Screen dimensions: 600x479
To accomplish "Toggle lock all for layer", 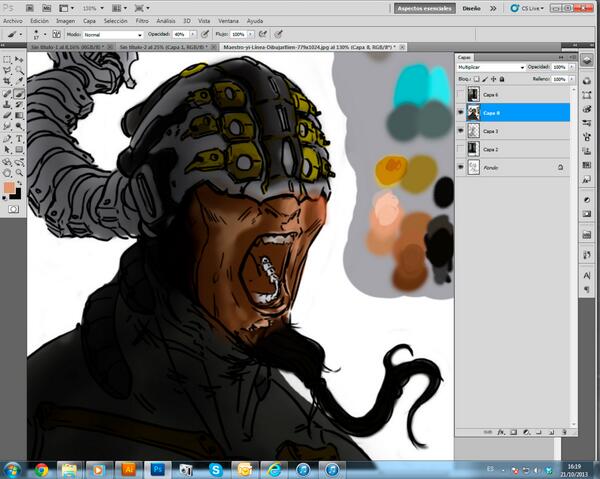I will pos(502,79).
